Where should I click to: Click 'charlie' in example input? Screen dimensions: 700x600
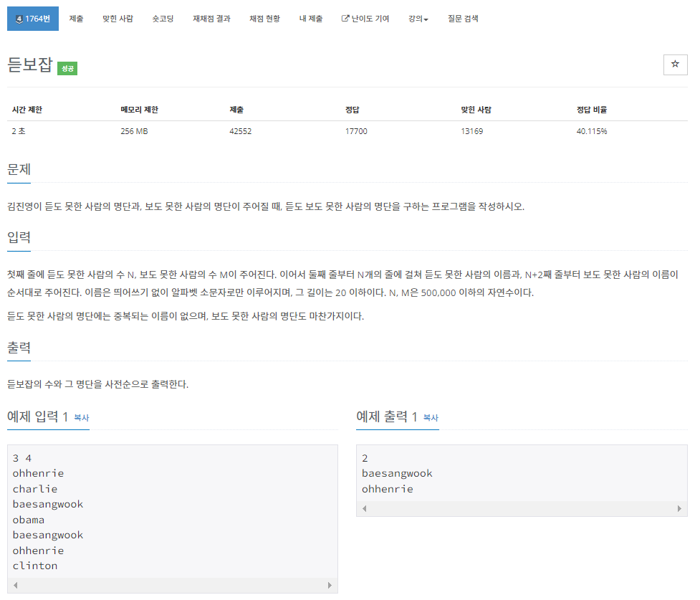coord(35,489)
